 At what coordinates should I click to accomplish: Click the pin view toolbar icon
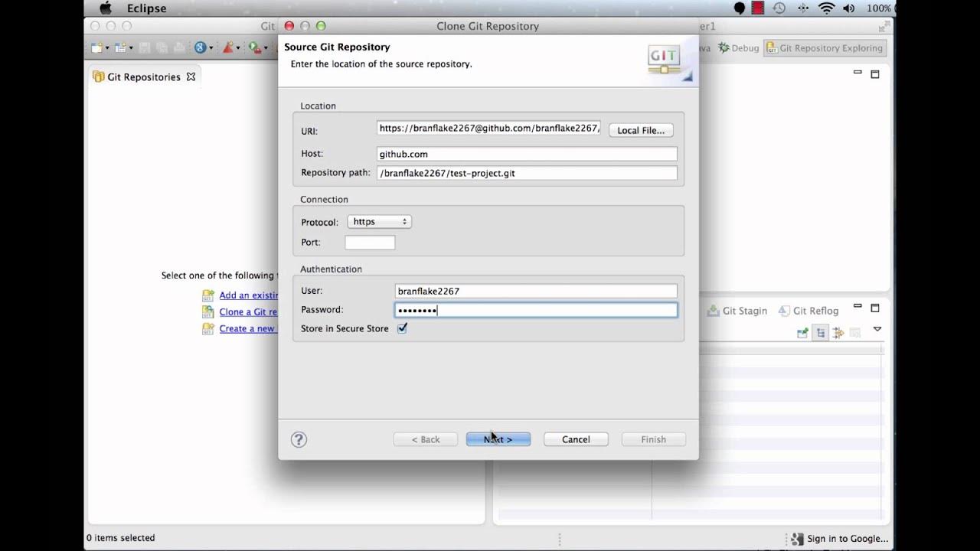(x=802, y=333)
